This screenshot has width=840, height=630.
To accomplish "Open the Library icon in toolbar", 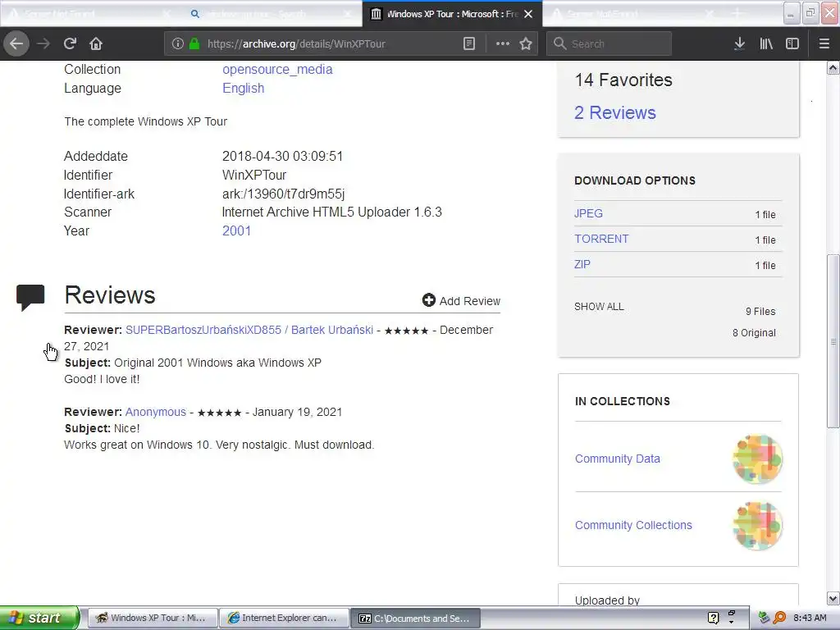I will (766, 43).
